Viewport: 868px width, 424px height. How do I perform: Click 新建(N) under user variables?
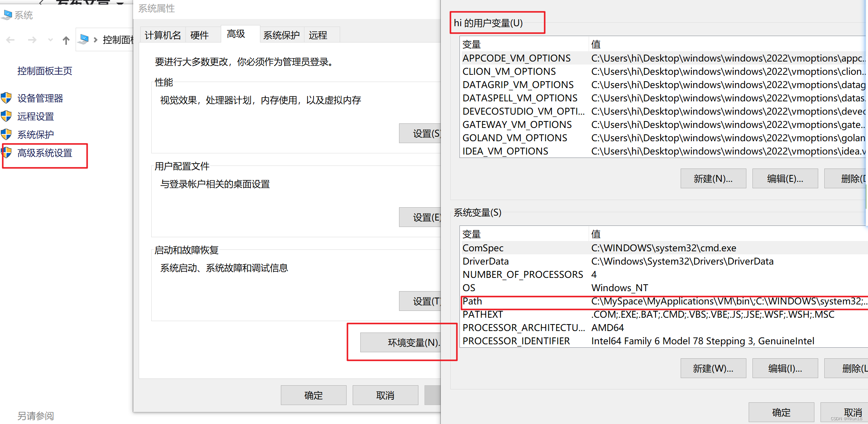click(x=713, y=178)
